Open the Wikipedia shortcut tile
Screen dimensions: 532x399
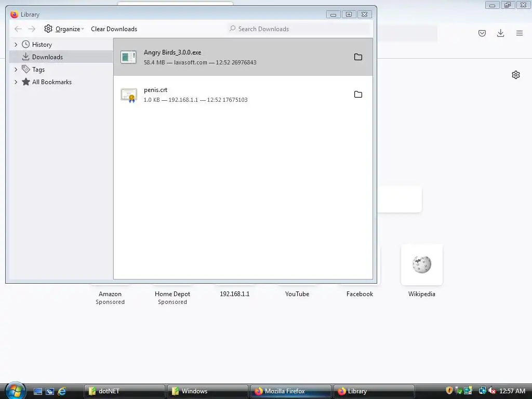[x=422, y=264]
